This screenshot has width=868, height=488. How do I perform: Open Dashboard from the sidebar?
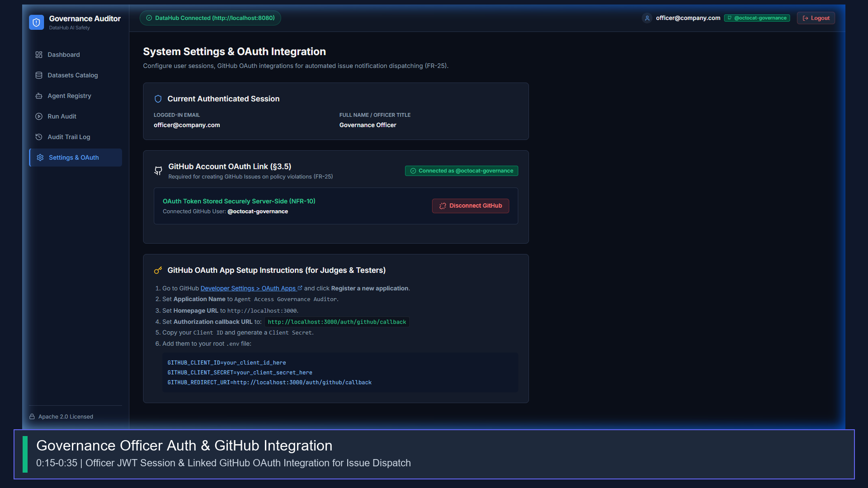click(x=75, y=55)
